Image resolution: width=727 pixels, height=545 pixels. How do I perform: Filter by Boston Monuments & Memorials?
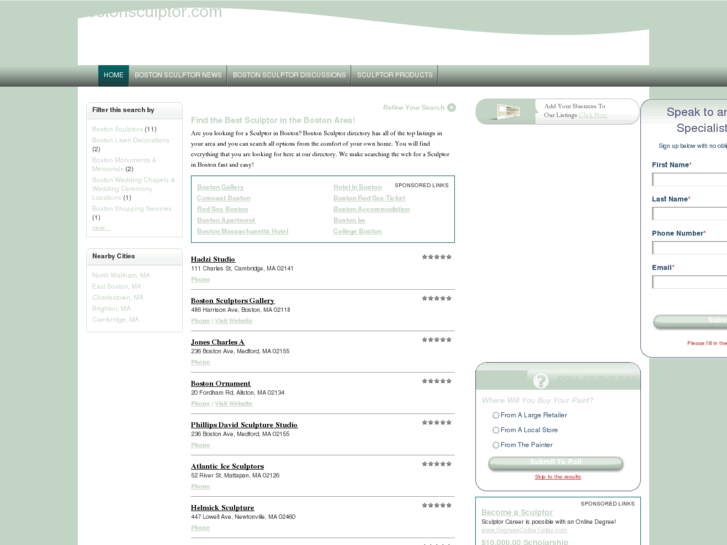[124, 164]
